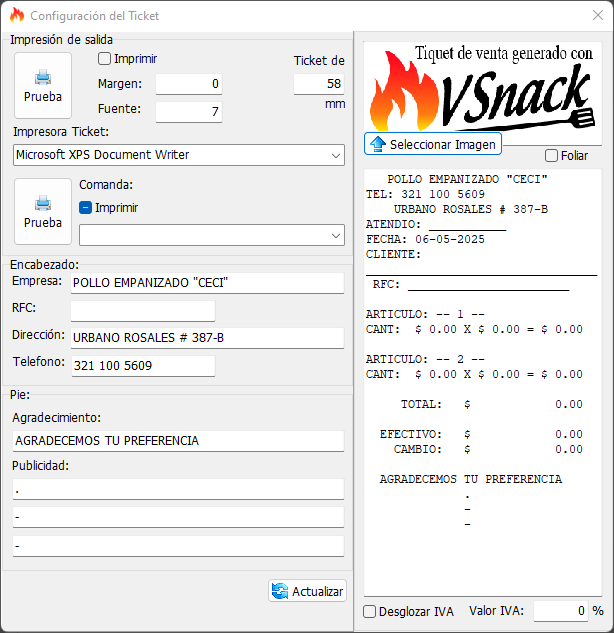Click the third Publicidad line field
The height and width of the screenshot is (633, 614).
coord(178,546)
